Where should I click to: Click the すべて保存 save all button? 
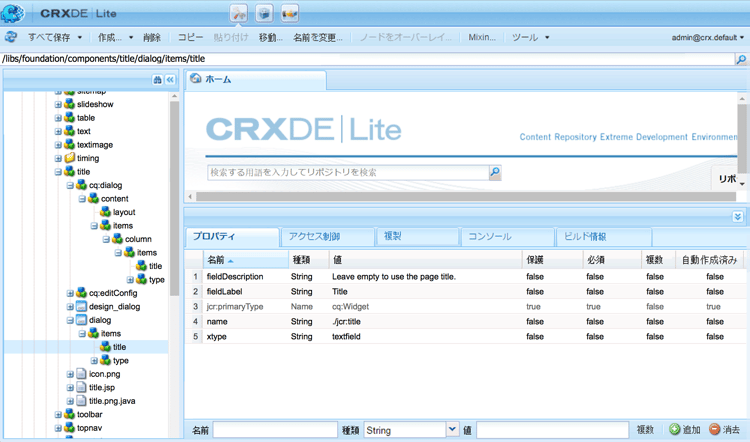pyautogui.click(x=49, y=37)
